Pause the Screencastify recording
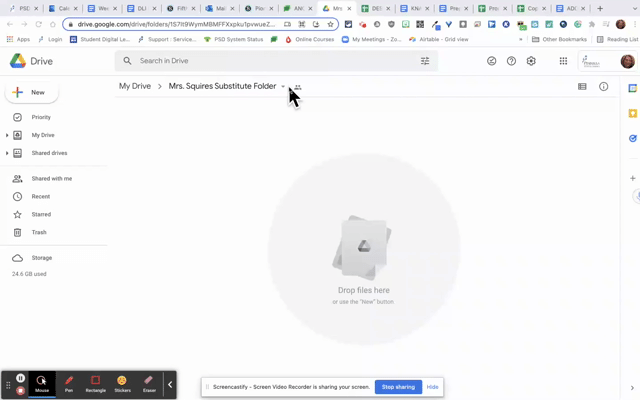Viewport: 640px width, 400px height. [20, 378]
